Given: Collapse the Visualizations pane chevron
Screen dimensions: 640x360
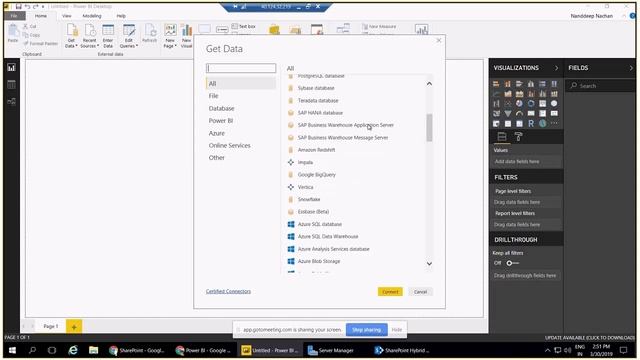Looking at the screenshot, I should point(556,68).
